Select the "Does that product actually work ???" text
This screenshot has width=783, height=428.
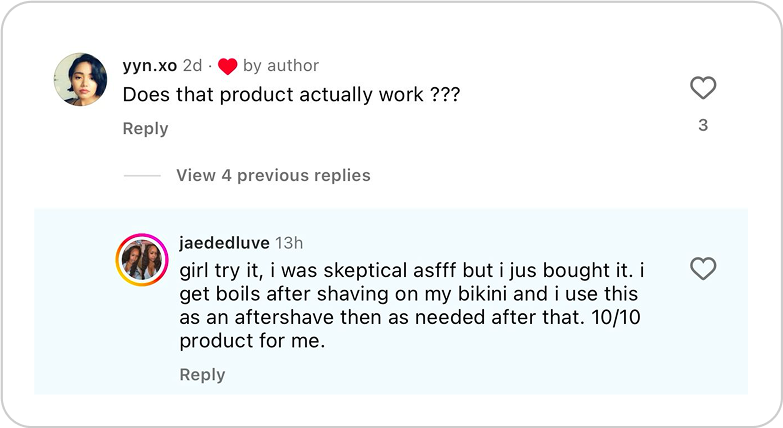(292, 95)
